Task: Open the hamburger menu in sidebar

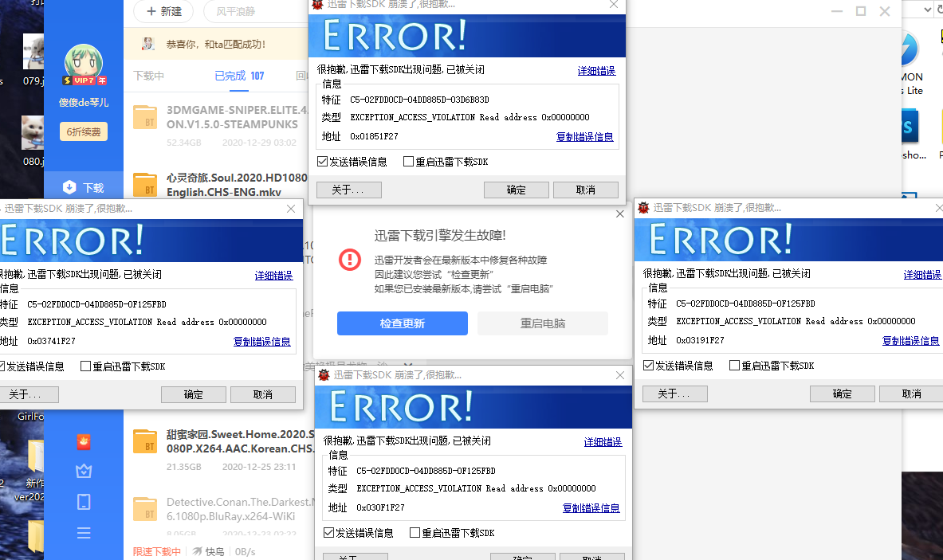Action: pos(83,532)
